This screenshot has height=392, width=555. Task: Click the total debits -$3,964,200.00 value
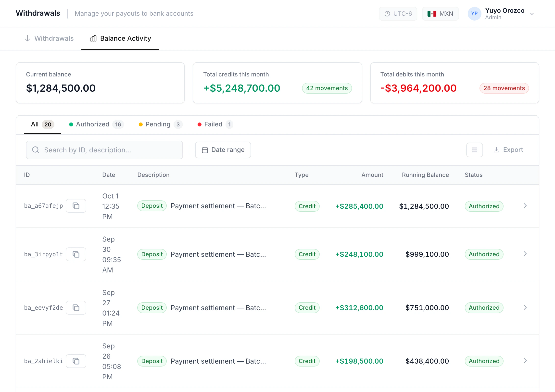pyautogui.click(x=418, y=88)
